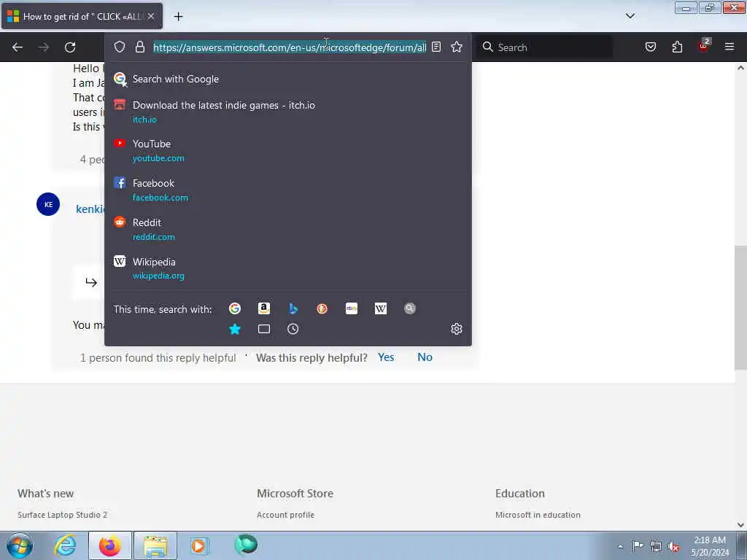Click the Search box in the toolbar
This screenshot has width=747, height=560.
point(546,47)
